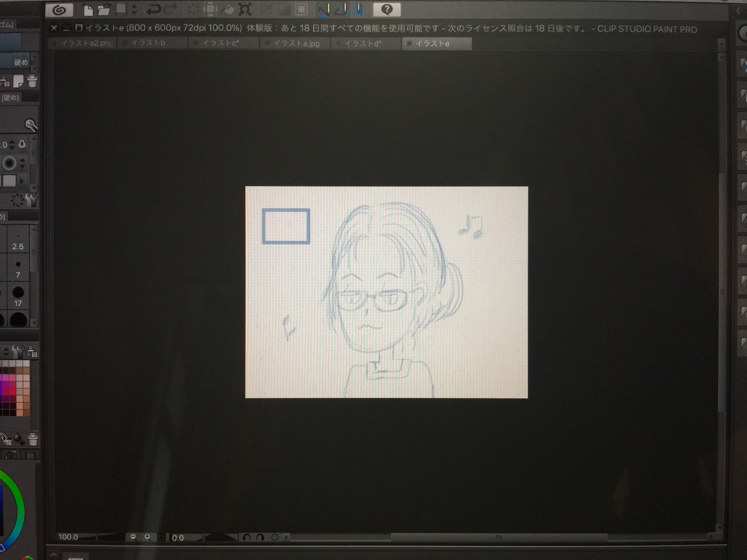Switch to the イラストb tab

click(152, 43)
